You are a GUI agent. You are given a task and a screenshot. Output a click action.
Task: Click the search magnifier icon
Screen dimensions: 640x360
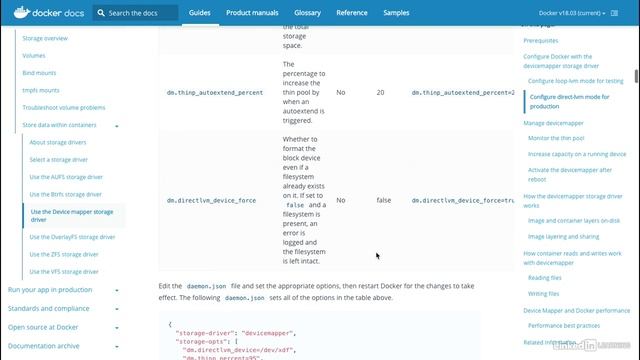pyautogui.click(x=101, y=13)
